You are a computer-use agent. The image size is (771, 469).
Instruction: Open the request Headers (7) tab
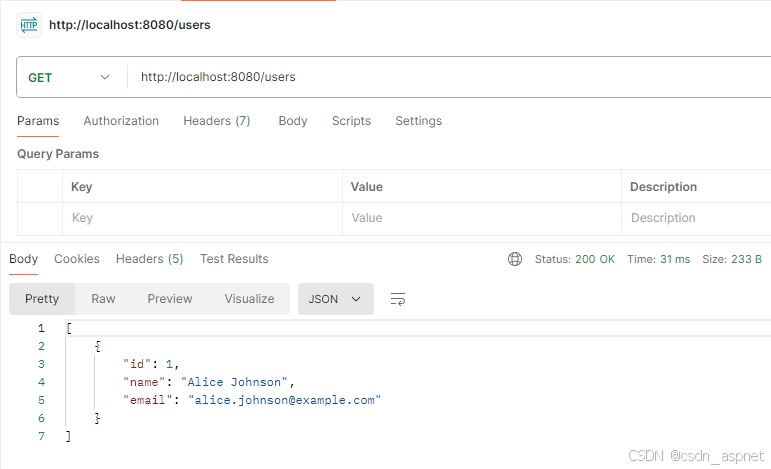pyautogui.click(x=217, y=121)
